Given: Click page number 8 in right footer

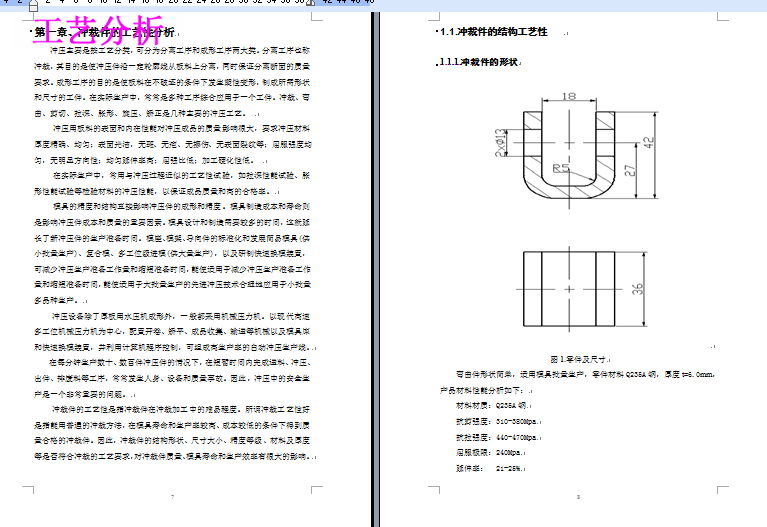Looking at the screenshot, I should pyautogui.click(x=578, y=497).
